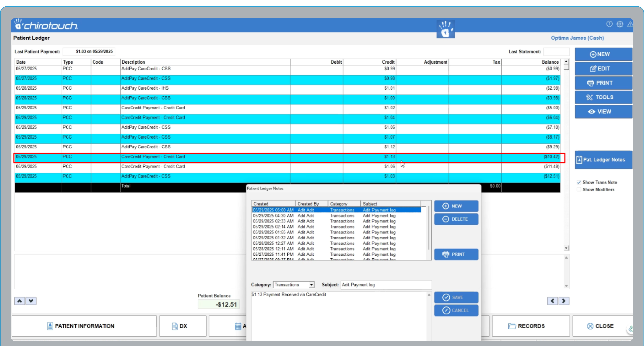Save the ledger note
This screenshot has height=346, width=644.
click(456, 297)
